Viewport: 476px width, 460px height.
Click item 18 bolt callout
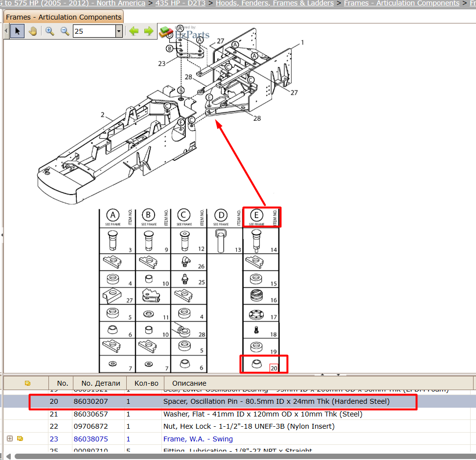(273, 334)
